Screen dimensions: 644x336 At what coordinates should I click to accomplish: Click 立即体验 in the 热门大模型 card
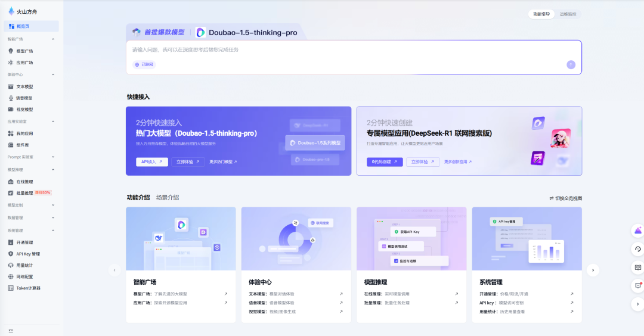click(x=188, y=162)
